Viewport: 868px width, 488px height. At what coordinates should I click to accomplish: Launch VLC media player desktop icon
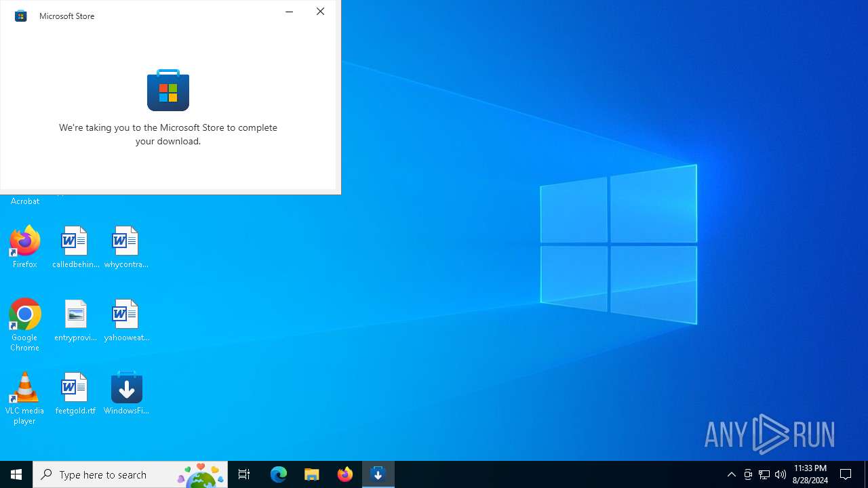25,399
